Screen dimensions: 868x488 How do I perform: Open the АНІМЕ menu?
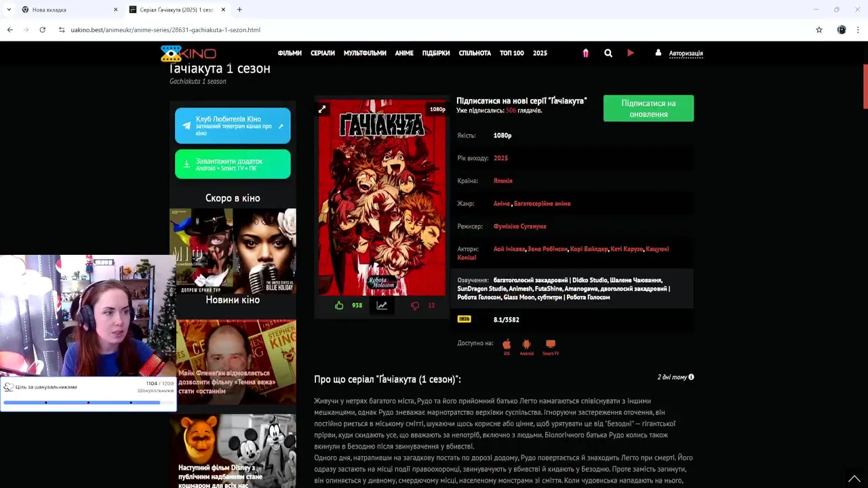(x=404, y=53)
